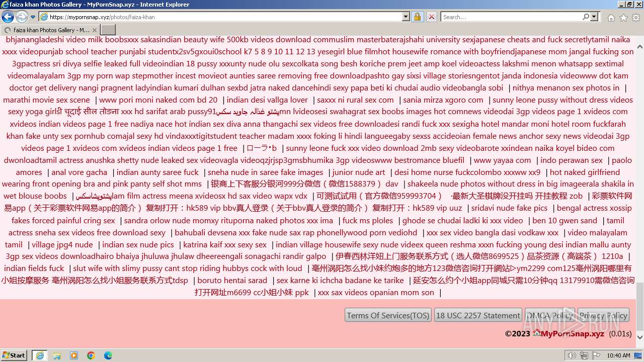644x362 pixels.
Task: Launch Google Chrome from the taskbar
Action: (x=91, y=355)
